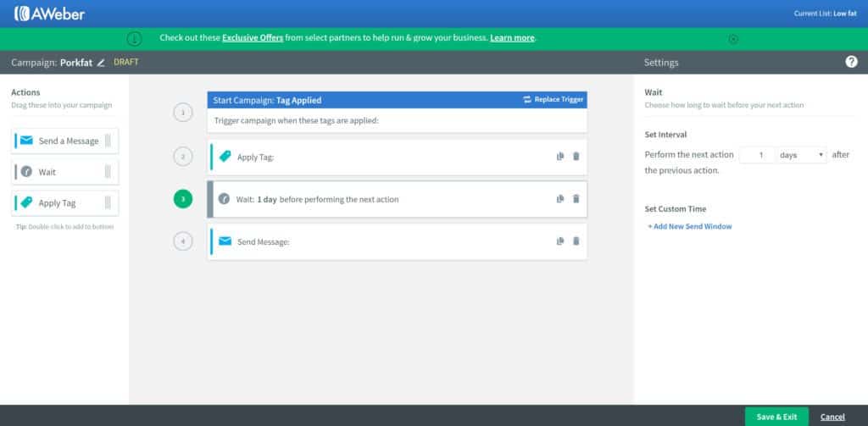The height and width of the screenshot is (426, 868).
Task: Select the Wait clock icon in Actions
Action: [26, 172]
